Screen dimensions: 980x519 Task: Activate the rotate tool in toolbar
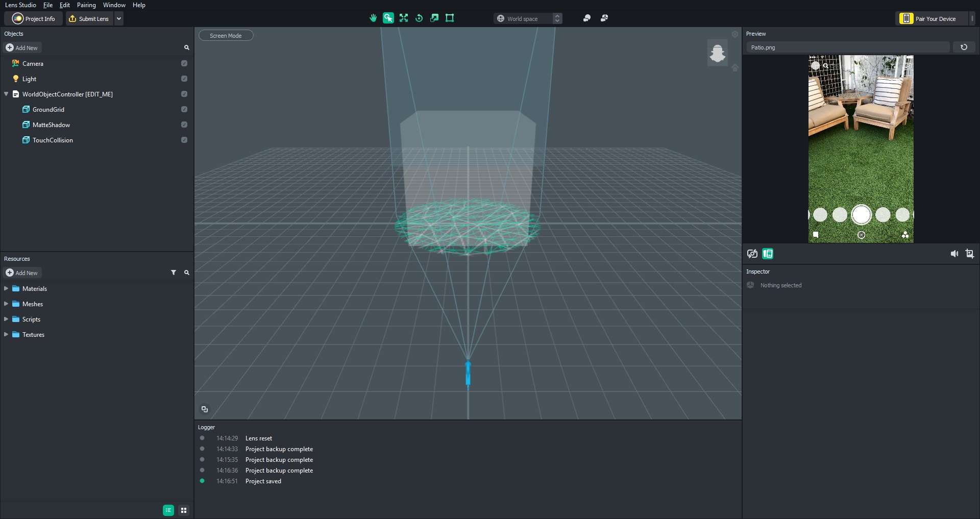click(419, 18)
